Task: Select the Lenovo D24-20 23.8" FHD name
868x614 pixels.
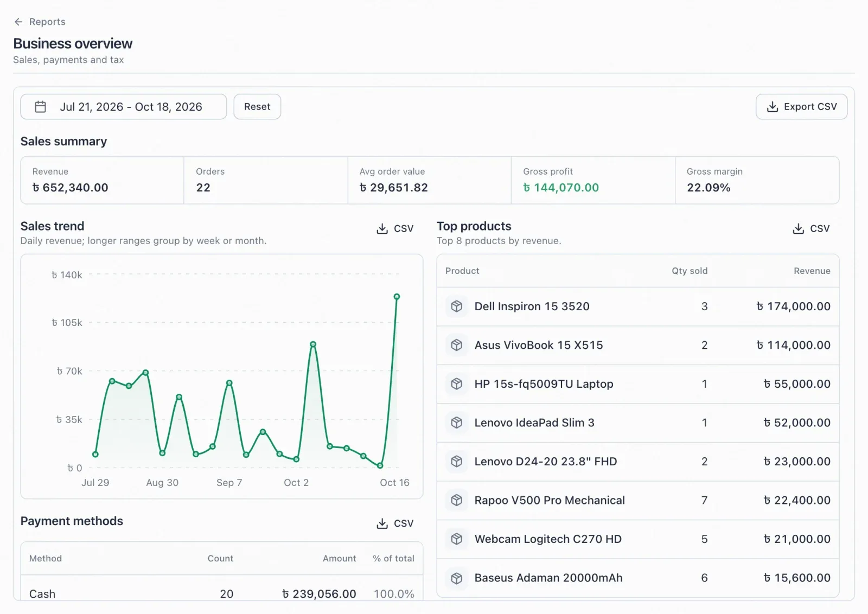Action: 546,462
